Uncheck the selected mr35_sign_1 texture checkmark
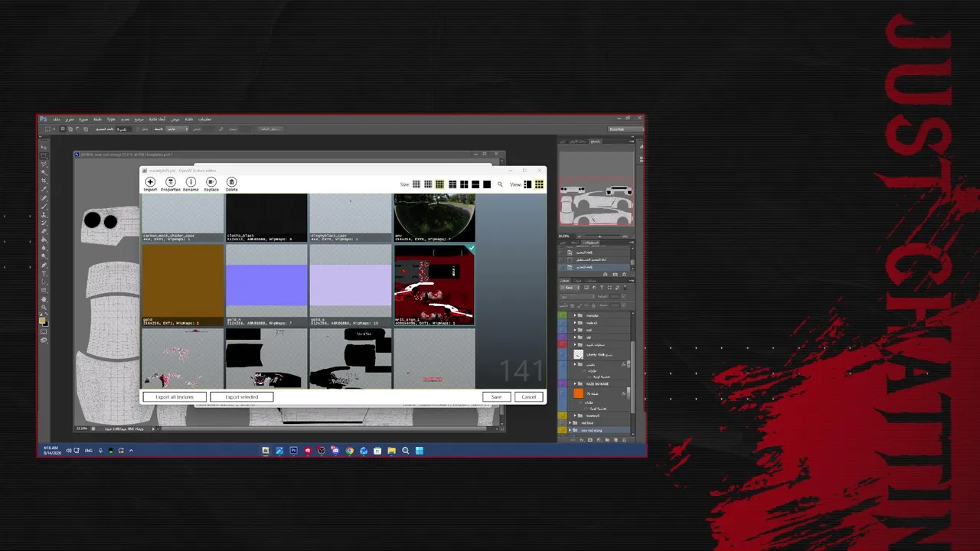Image resolution: width=980 pixels, height=551 pixels. click(471, 249)
